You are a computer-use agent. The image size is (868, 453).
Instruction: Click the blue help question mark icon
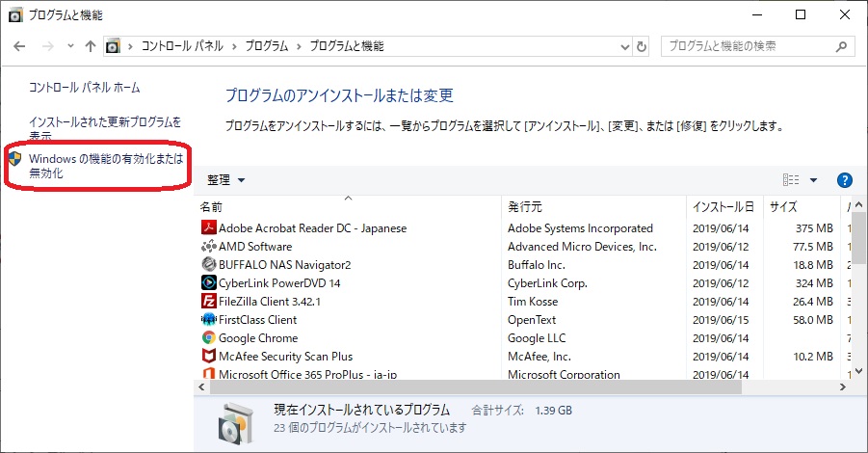[x=844, y=180]
